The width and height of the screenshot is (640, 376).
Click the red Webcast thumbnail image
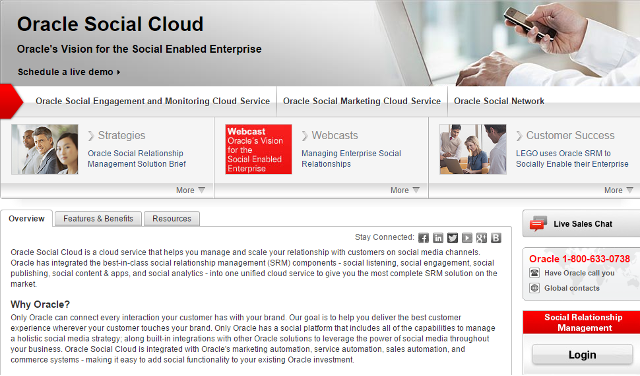258,149
